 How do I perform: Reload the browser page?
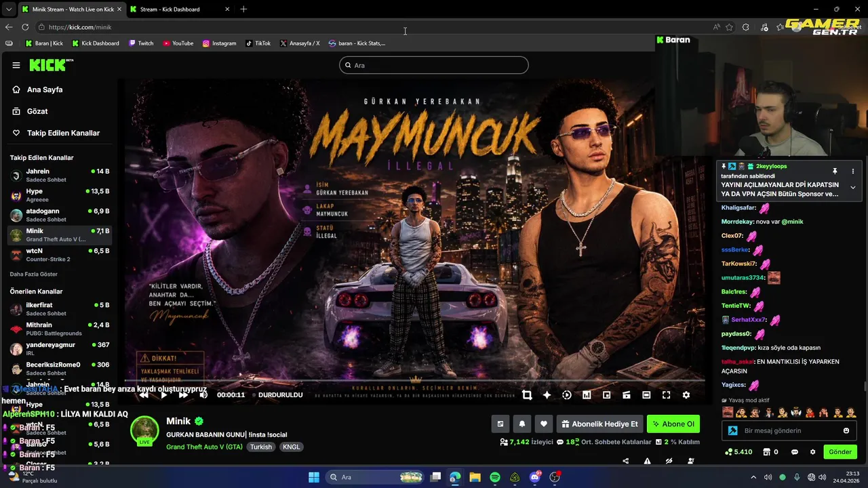coord(25,27)
